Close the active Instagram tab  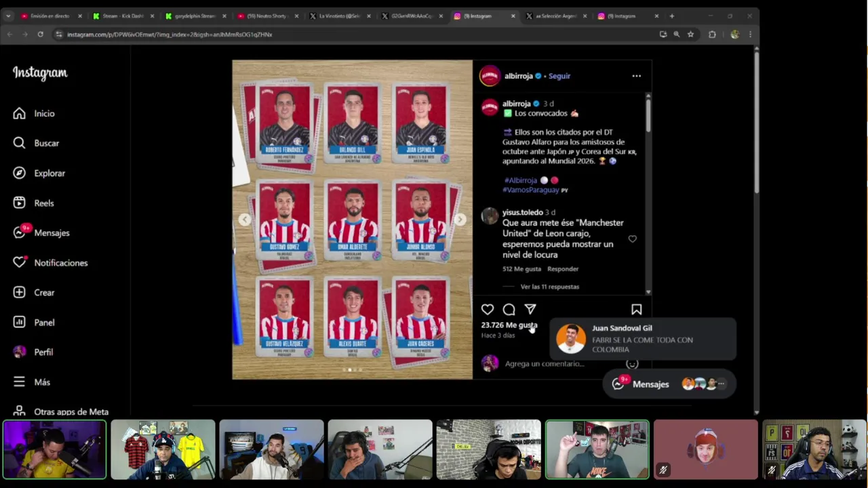tap(513, 16)
